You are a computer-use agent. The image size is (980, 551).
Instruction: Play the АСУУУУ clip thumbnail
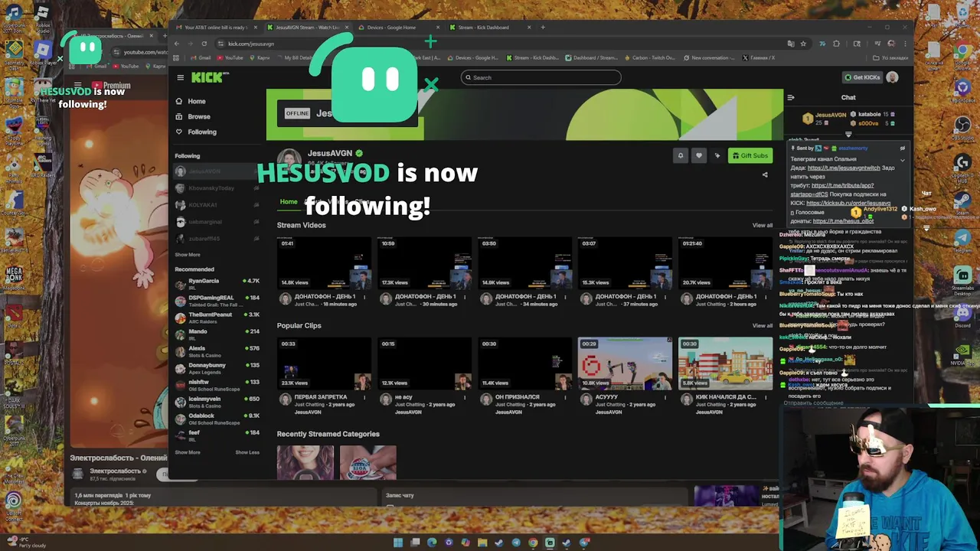[x=625, y=364]
